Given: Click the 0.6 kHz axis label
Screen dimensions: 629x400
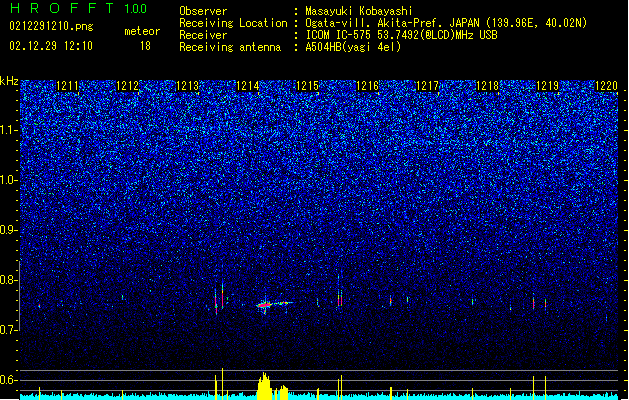Looking at the screenshot, I should coord(9,380).
